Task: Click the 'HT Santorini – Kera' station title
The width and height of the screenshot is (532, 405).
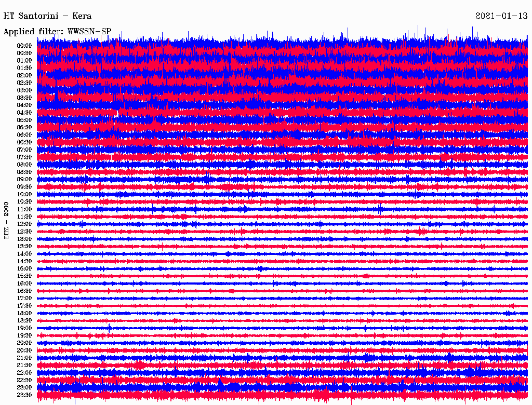Action: pos(47,16)
